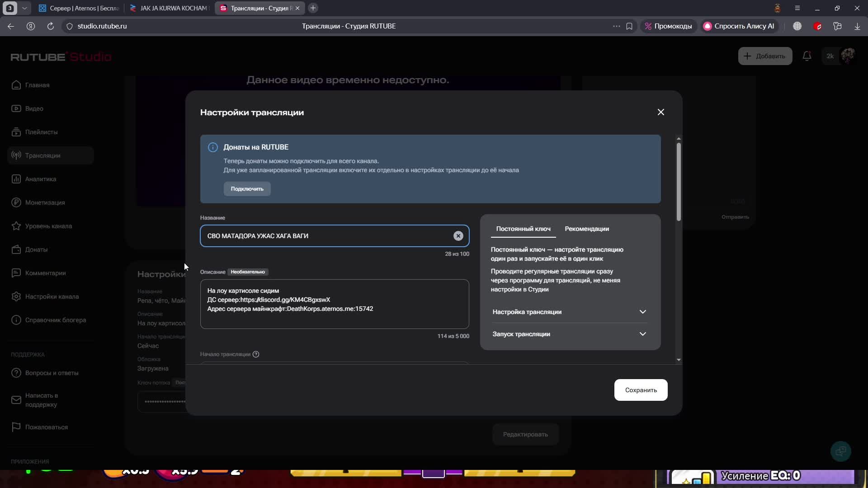Open Плейлисты in the sidebar
The width and height of the screenshot is (868, 488).
tap(51, 132)
